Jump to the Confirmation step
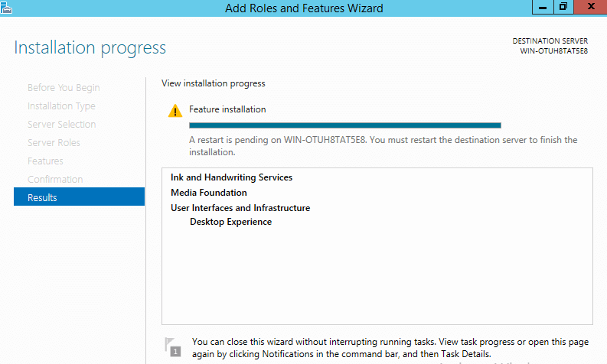607x364 pixels. tap(55, 180)
